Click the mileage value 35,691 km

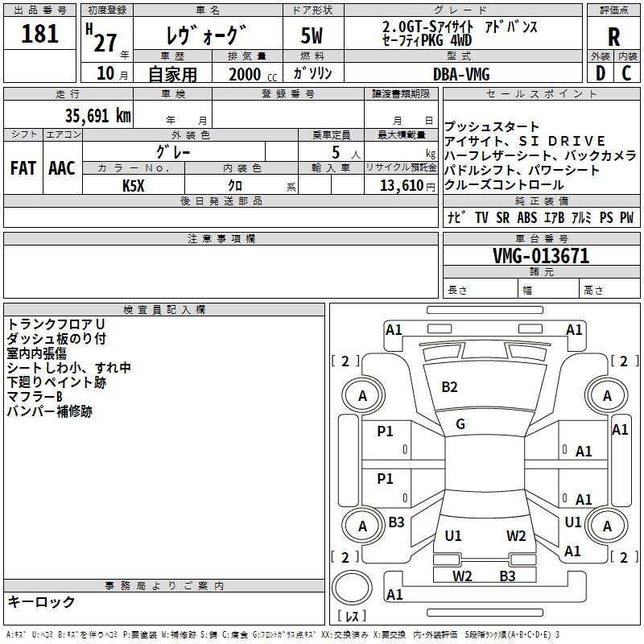[98, 115]
